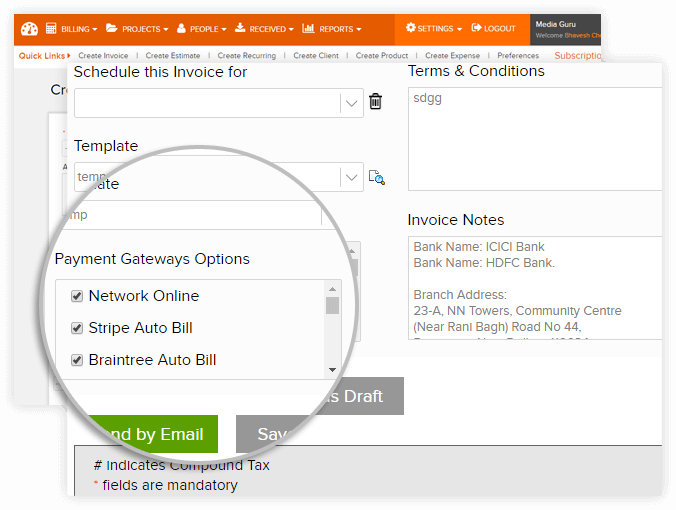Click the Projects folder icon
Image resolution: width=676 pixels, height=510 pixels.
pyautogui.click(x=112, y=28)
